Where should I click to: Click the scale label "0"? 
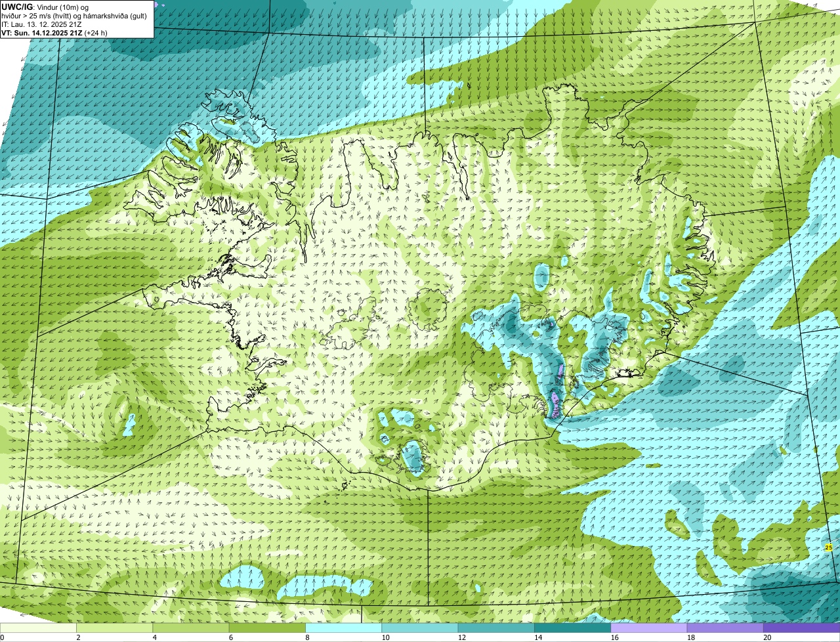2,637
